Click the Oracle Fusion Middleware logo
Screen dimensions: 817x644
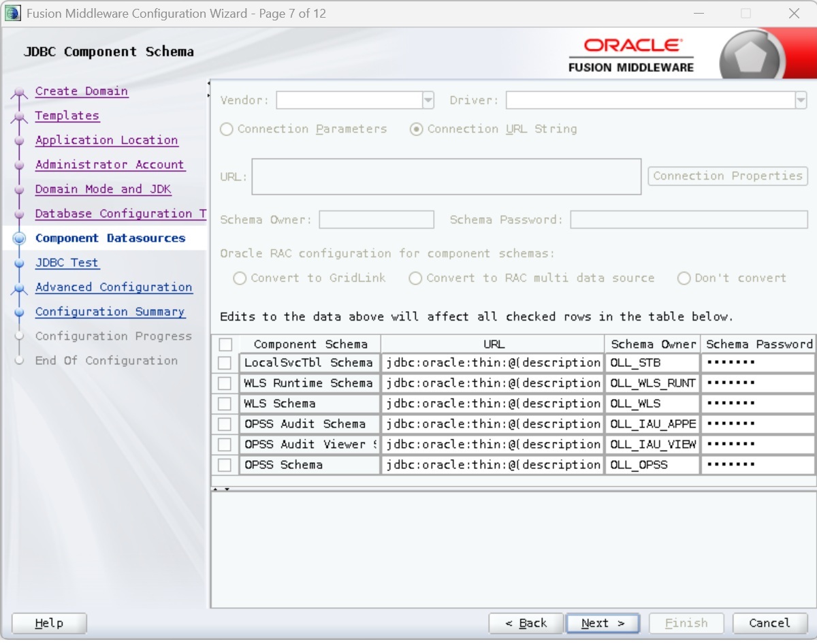click(x=631, y=55)
